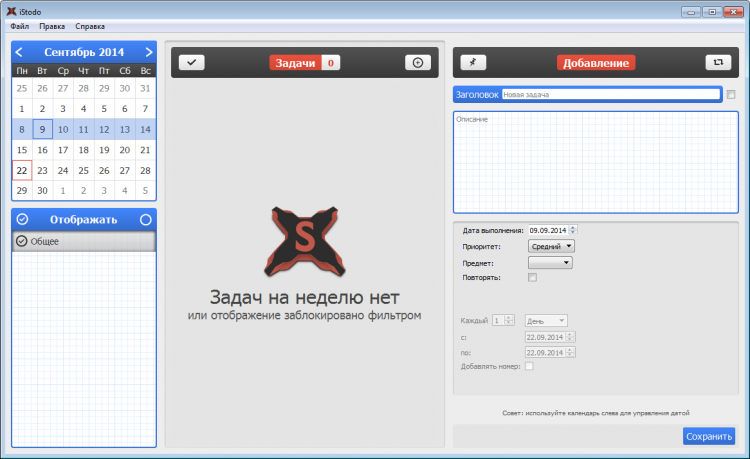This screenshot has width=750, height=459.
Task: Click the pin icon in Добавление header
Action: coord(473,63)
